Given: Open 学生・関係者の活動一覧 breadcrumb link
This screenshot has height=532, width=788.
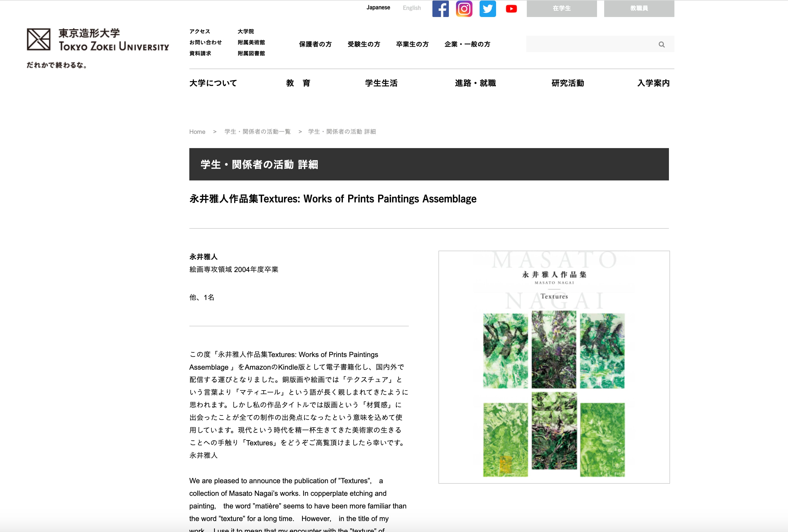Looking at the screenshot, I should point(257,131).
